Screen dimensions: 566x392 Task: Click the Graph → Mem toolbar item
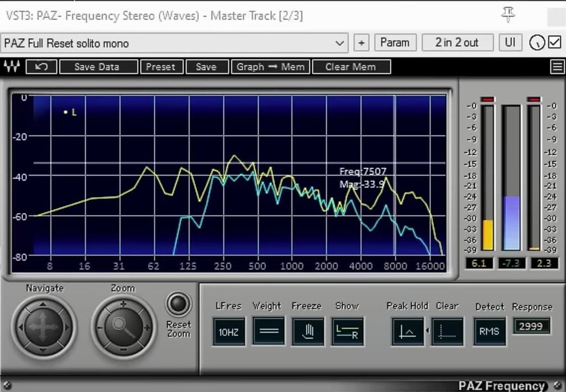270,66
